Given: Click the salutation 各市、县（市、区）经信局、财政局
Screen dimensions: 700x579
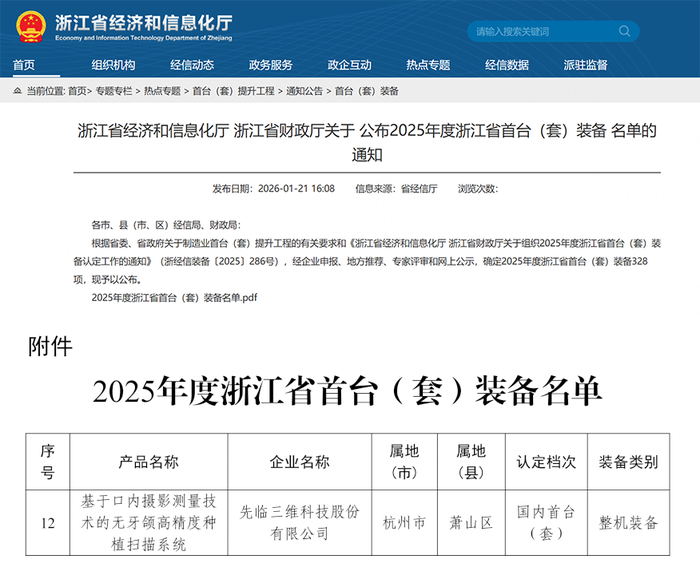Looking at the screenshot, I should pyautogui.click(x=166, y=225).
